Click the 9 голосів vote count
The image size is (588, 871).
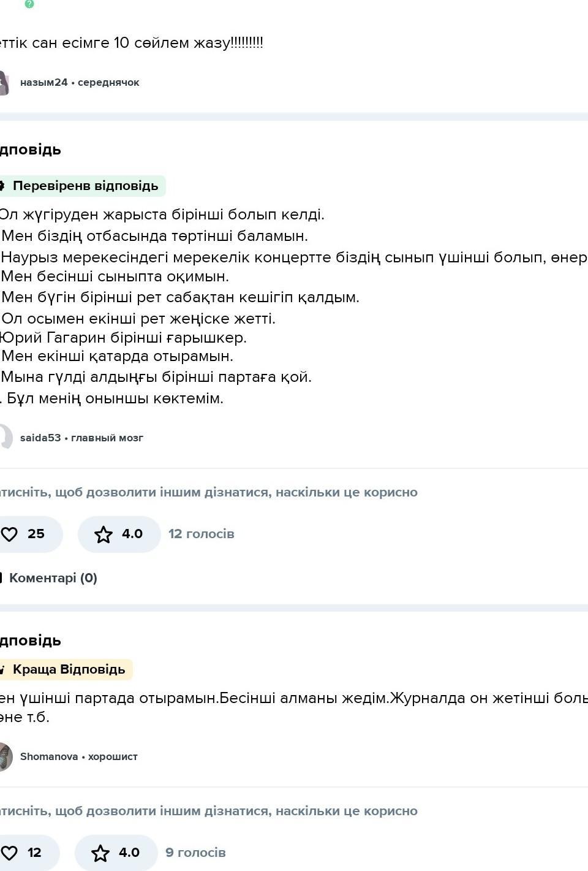(x=195, y=853)
